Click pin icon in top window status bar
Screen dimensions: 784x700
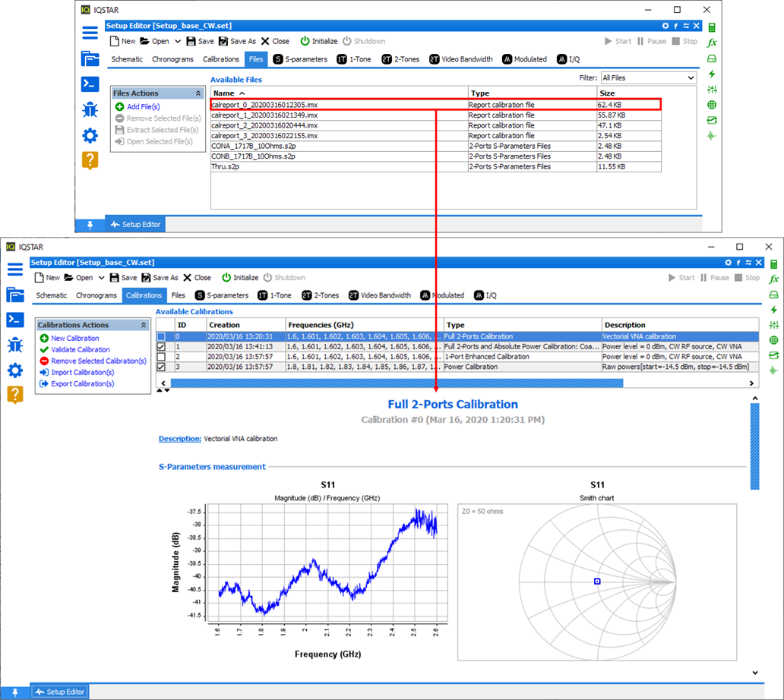(90, 225)
